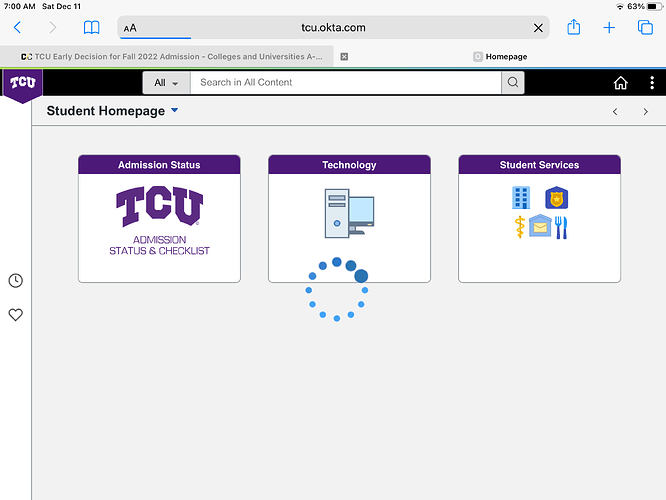Click the medical caduceus icon

(519, 227)
